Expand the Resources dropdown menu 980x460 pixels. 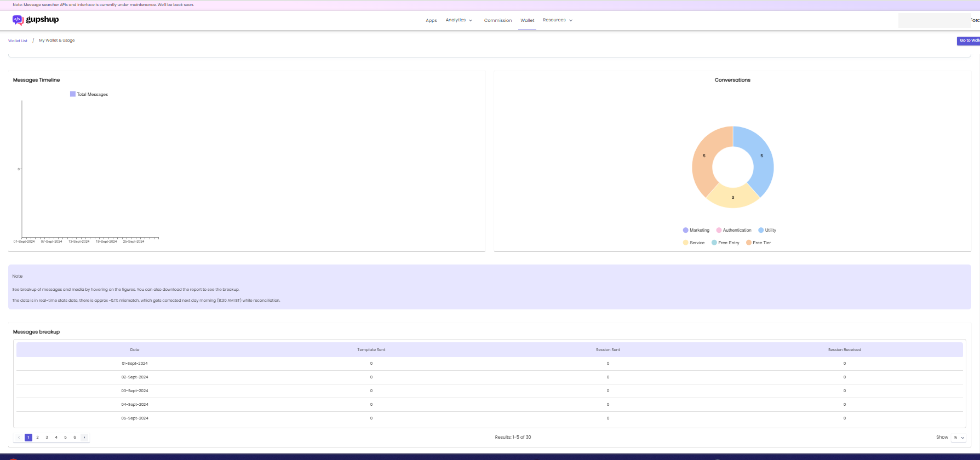click(558, 20)
